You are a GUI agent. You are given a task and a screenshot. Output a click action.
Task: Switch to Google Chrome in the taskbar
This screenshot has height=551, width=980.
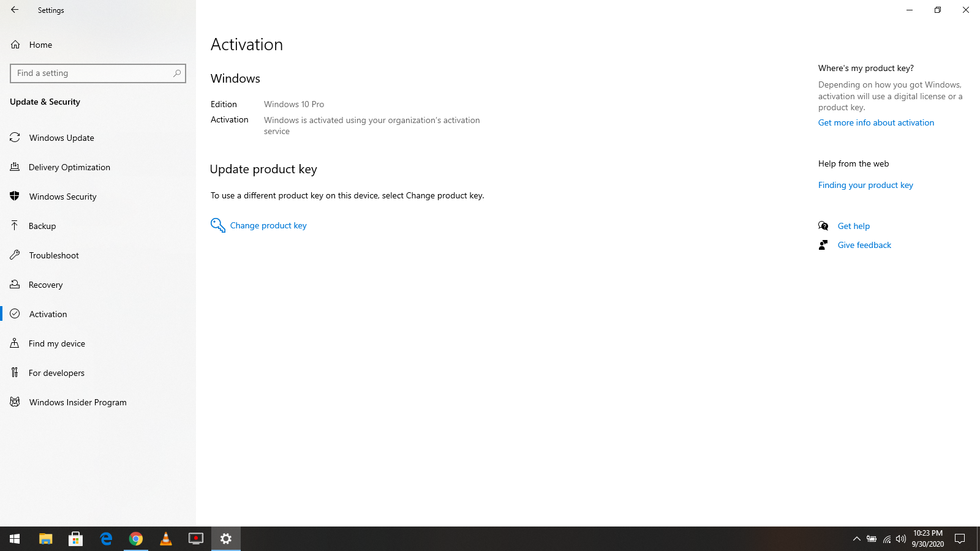[136, 539]
